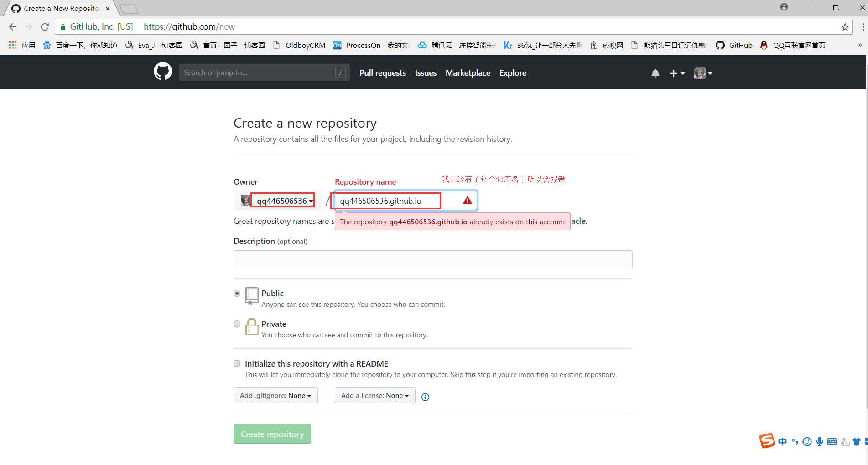Open the Baidu bookmark
The image size is (868, 465).
tap(80, 45)
